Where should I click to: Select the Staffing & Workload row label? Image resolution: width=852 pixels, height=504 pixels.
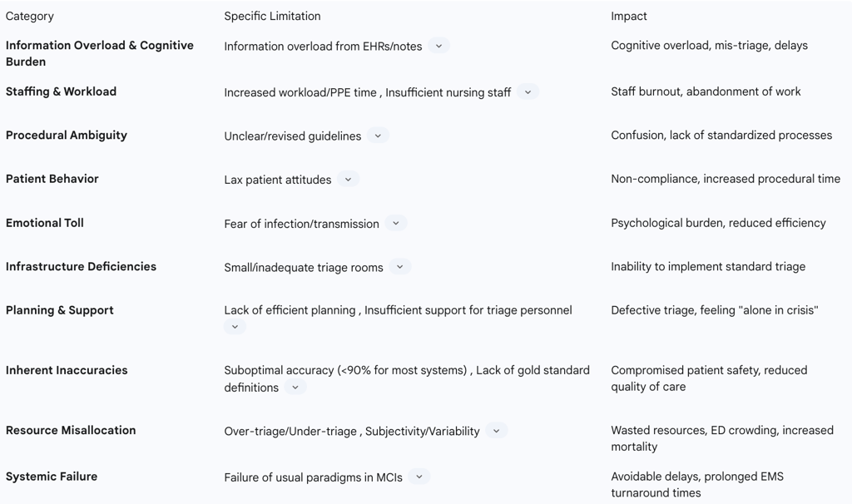61,91
